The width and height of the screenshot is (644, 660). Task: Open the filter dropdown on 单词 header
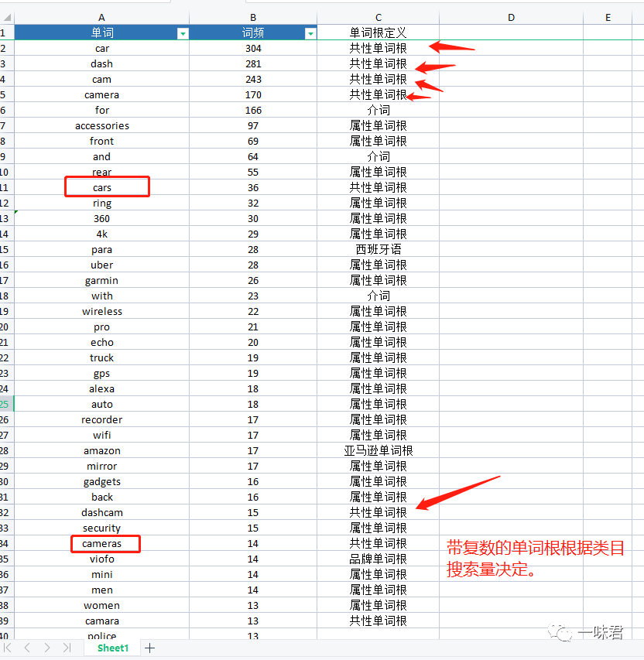pos(183,32)
